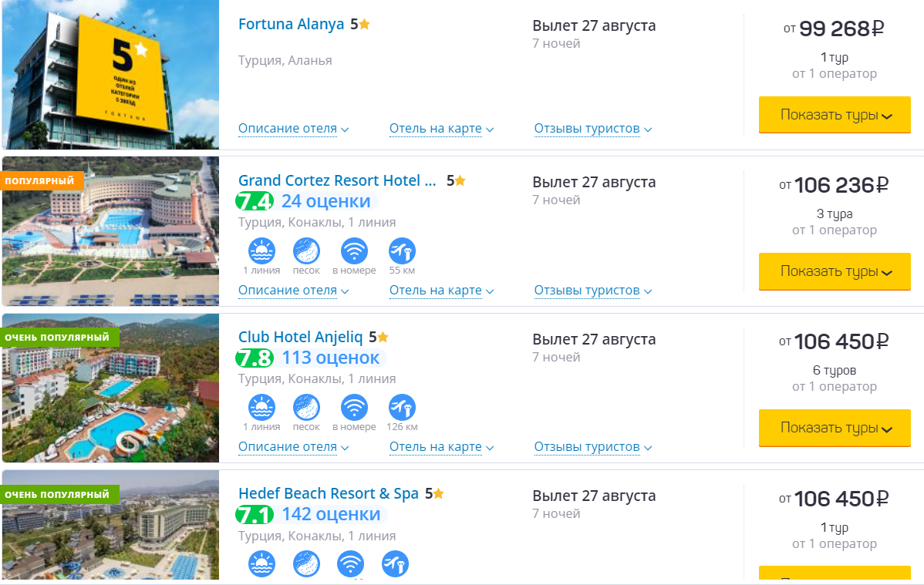Viewport: 924px width, 585px height.
Task: Expand tourist reviews for Fortuna Alanya
Action: tap(592, 129)
